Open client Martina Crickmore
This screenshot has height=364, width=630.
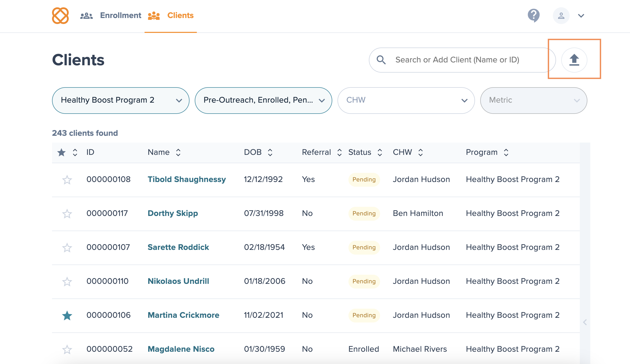point(184,315)
